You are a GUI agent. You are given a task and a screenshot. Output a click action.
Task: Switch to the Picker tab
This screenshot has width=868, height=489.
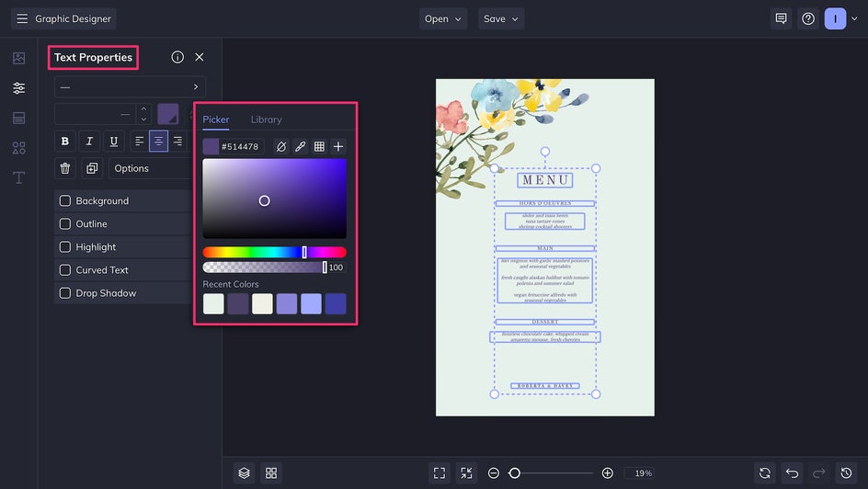point(216,119)
